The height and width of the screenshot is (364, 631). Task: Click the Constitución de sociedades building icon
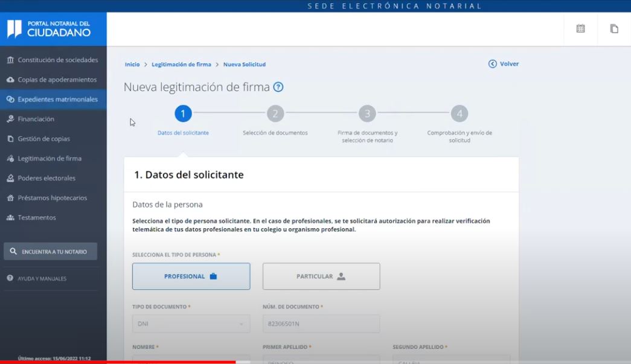coord(10,60)
